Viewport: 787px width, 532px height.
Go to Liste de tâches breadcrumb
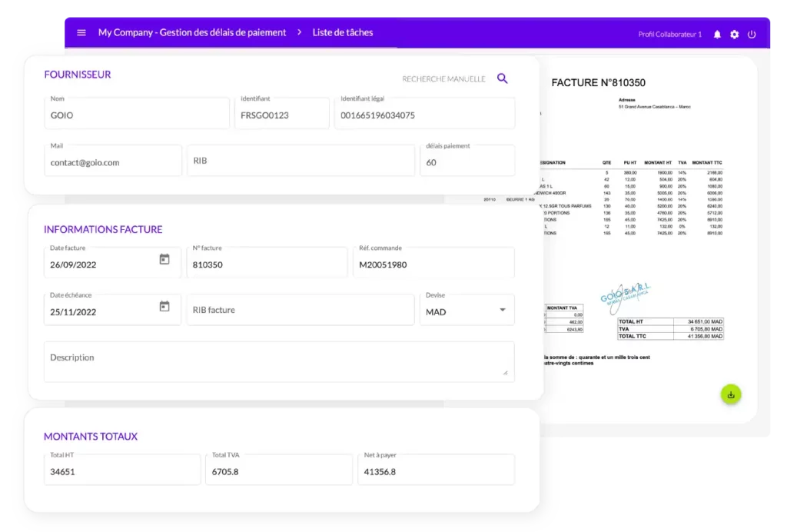point(342,33)
